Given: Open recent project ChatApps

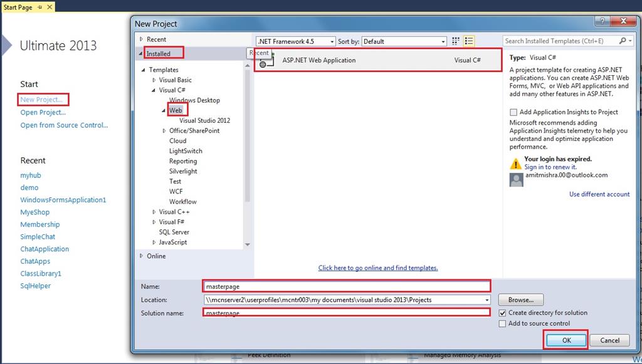Looking at the screenshot, I should pyautogui.click(x=35, y=261).
